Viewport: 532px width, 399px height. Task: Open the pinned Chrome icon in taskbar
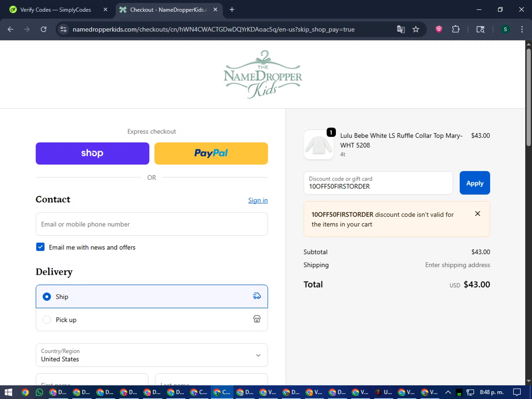[x=25, y=392]
